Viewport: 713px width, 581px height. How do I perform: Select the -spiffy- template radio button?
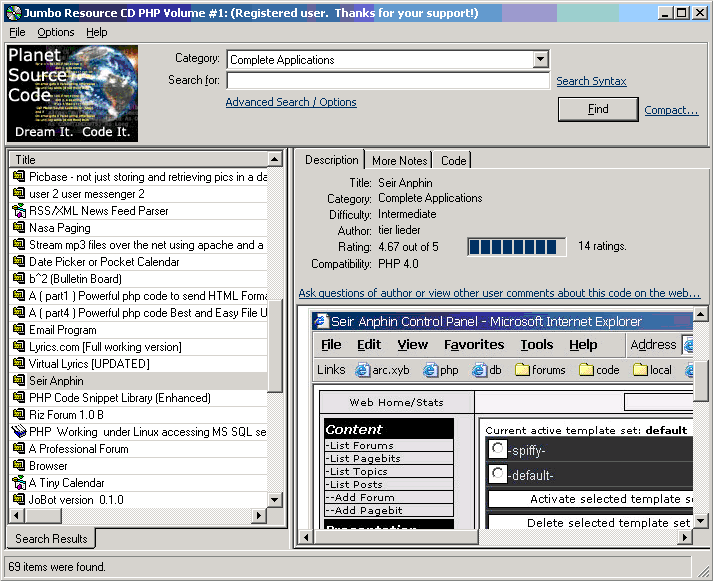pyautogui.click(x=497, y=449)
